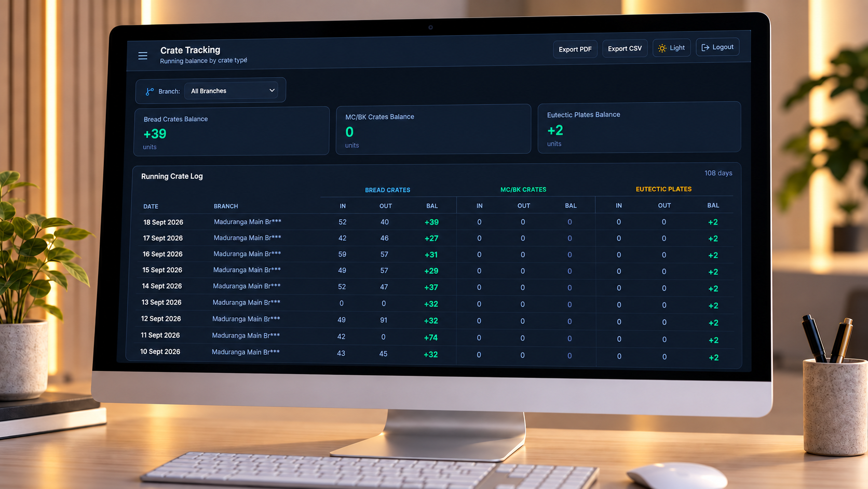Screen dimensions: 868x489
Task: Toggle Light theme mode
Action: point(671,48)
